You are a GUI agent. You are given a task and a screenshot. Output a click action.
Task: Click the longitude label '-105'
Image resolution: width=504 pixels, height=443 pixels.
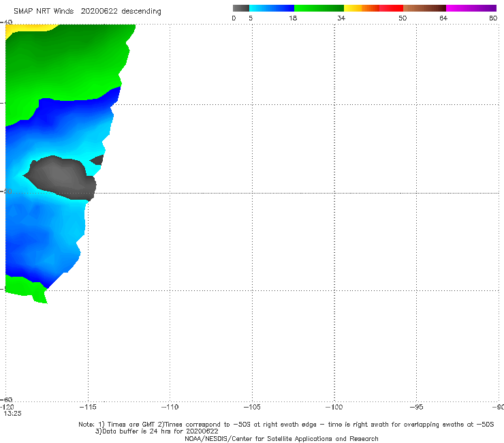[x=252, y=407]
